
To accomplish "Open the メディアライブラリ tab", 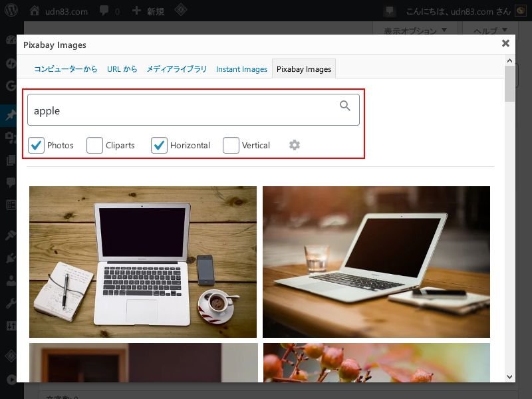I will (x=176, y=69).
